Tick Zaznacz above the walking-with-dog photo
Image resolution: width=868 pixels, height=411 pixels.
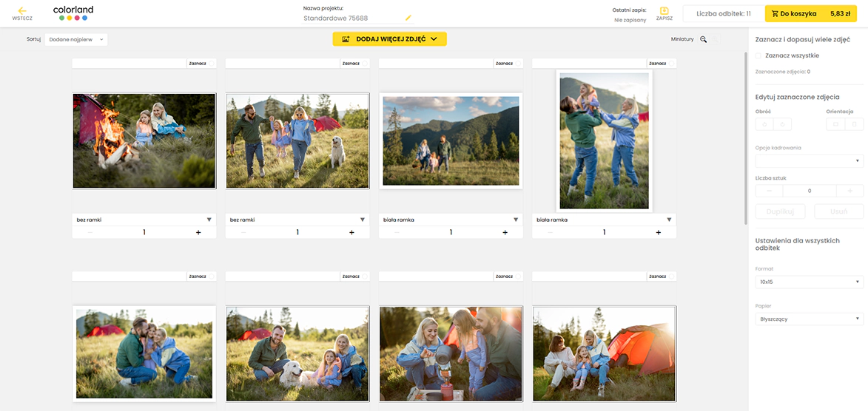pyautogui.click(x=365, y=64)
